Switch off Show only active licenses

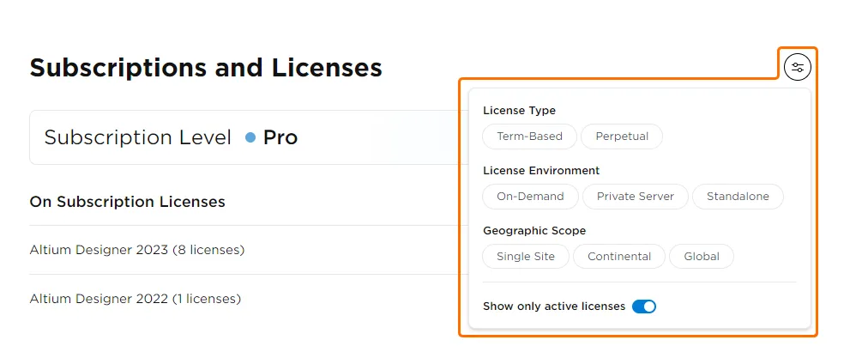coord(644,307)
